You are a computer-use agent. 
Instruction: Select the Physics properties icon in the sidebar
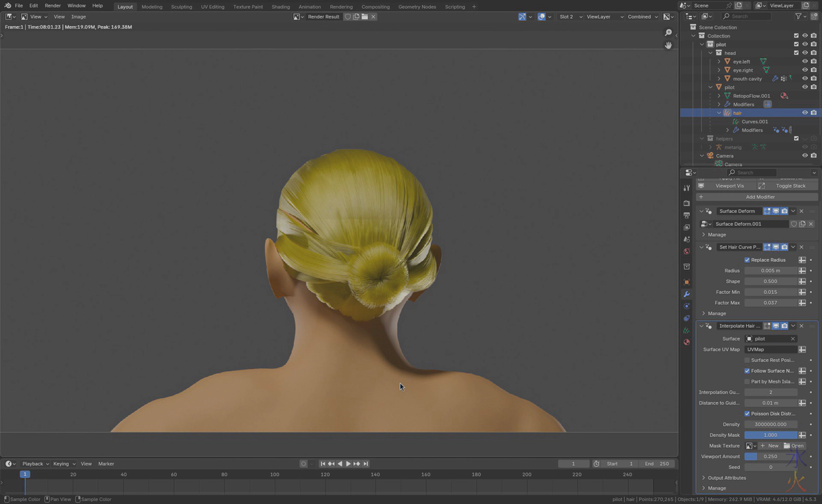(686, 318)
